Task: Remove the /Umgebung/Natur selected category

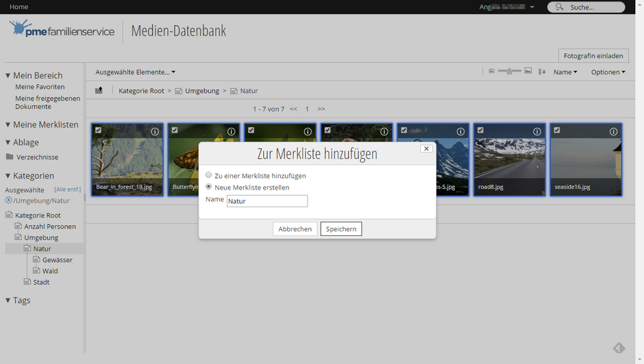Action: click(x=8, y=200)
